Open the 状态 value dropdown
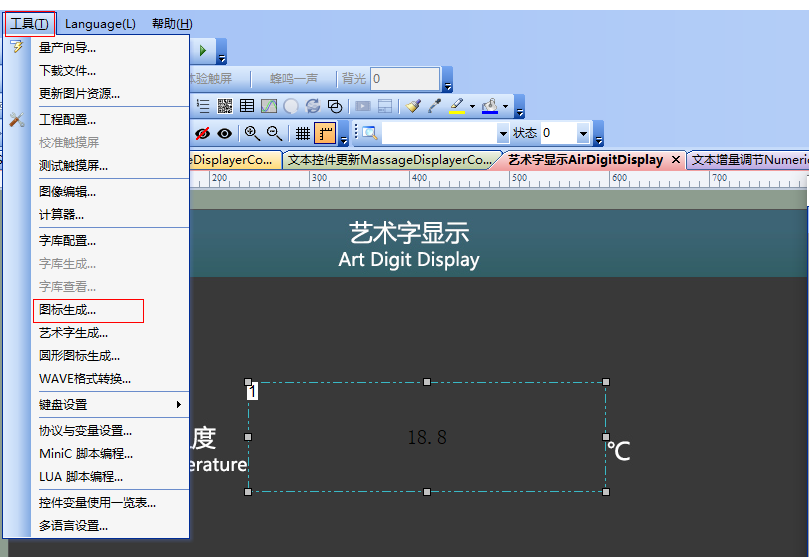809x557 pixels. click(x=583, y=134)
